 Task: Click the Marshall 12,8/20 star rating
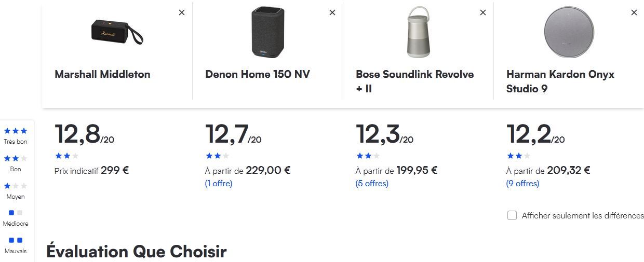tap(67, 156)
